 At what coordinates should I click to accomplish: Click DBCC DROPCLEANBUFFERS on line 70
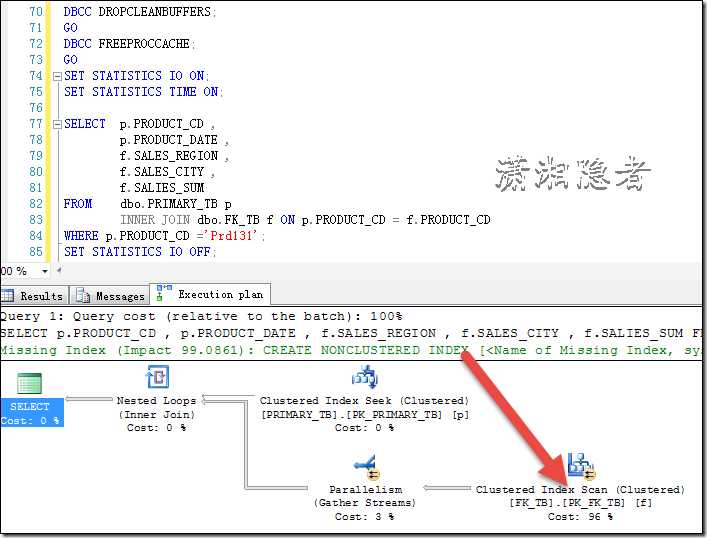tap(140, 12)
